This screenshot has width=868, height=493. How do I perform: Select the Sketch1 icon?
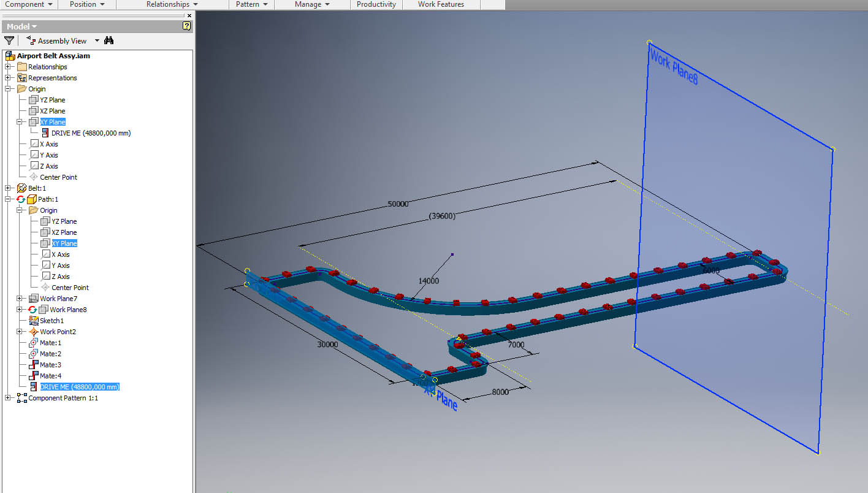click(34, 321)
